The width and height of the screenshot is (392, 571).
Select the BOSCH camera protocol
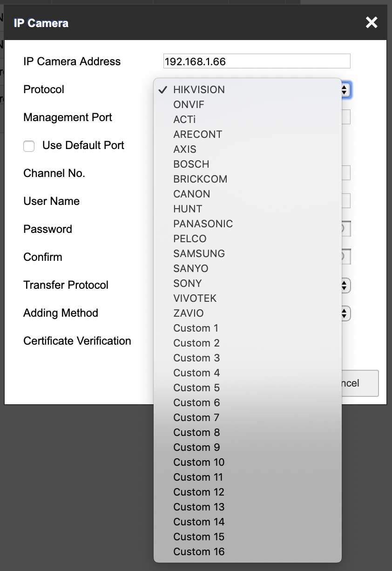[x=191, y=164]
